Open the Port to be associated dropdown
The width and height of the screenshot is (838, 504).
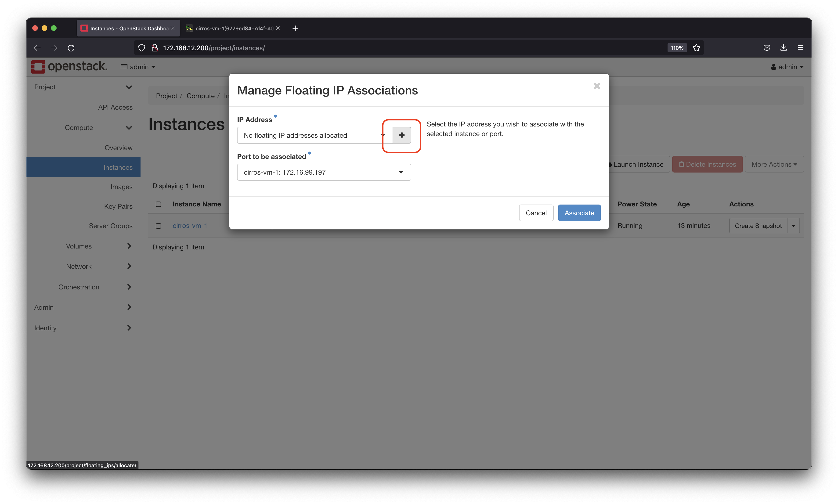(324, 172)
